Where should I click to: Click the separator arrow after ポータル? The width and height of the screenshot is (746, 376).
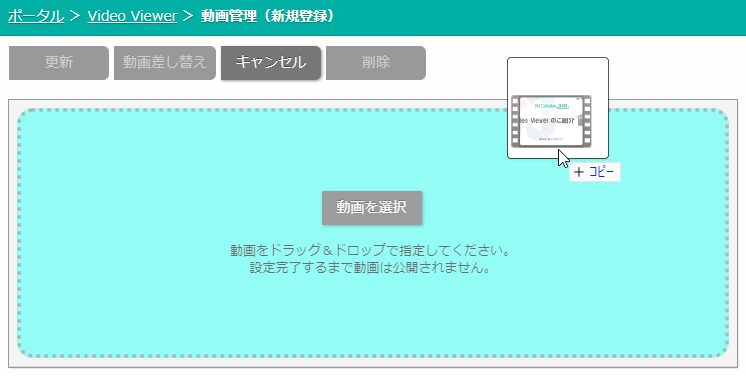click(75, 16)
